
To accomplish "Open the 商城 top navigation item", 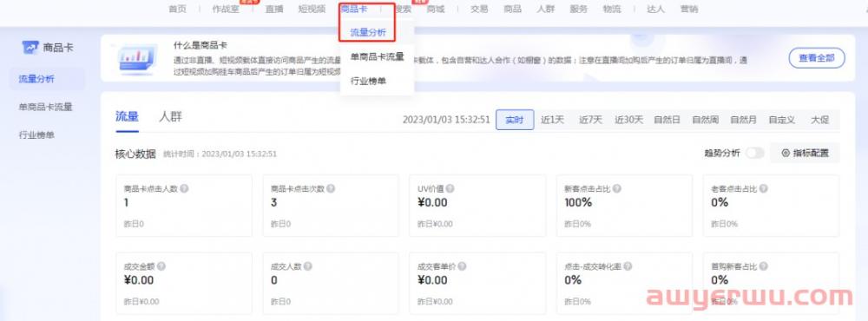I will pyautogui.click(x=436, y=9).
